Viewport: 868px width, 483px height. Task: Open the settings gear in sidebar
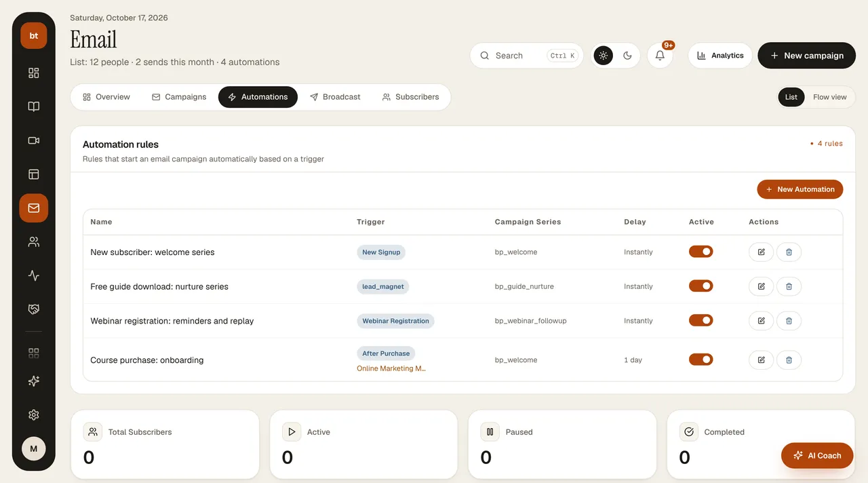pos(34,415)
